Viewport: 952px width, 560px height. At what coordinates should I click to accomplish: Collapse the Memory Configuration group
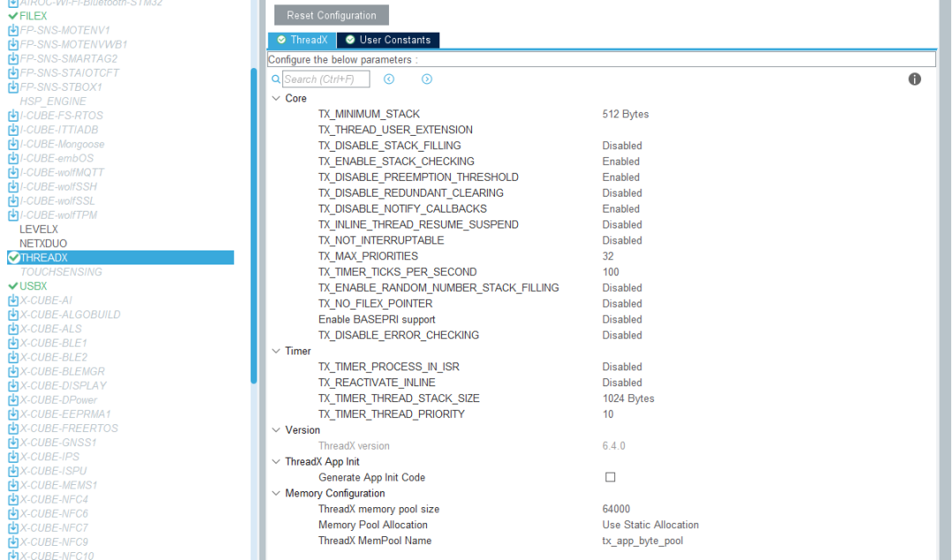pos(276,493)
